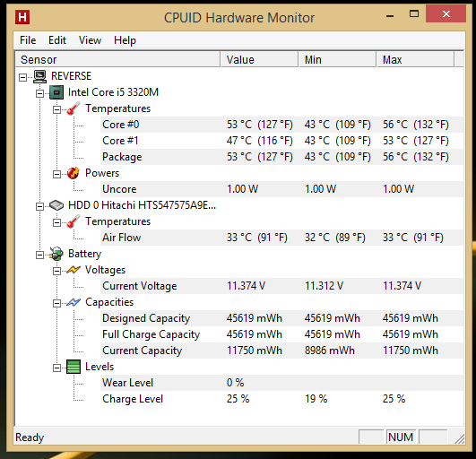Collapse the Battery tree node

pyautogui.click(x=39, y=255)
